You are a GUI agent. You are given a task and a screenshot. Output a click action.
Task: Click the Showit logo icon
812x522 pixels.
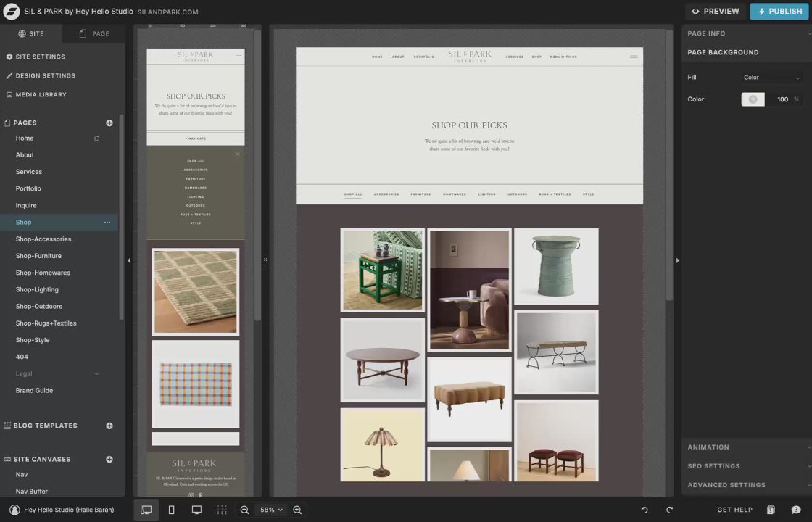pyautogui.click(x=11, y=12)
